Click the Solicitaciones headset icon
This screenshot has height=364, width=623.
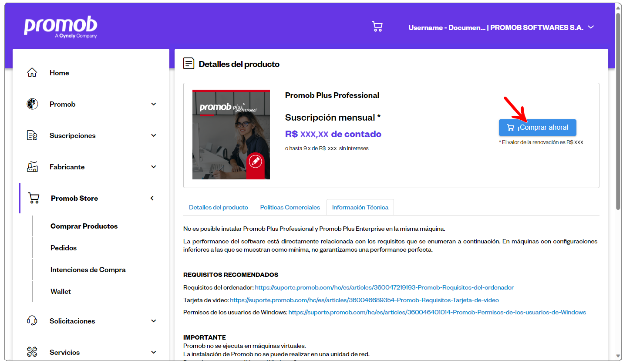click(32, 321)
